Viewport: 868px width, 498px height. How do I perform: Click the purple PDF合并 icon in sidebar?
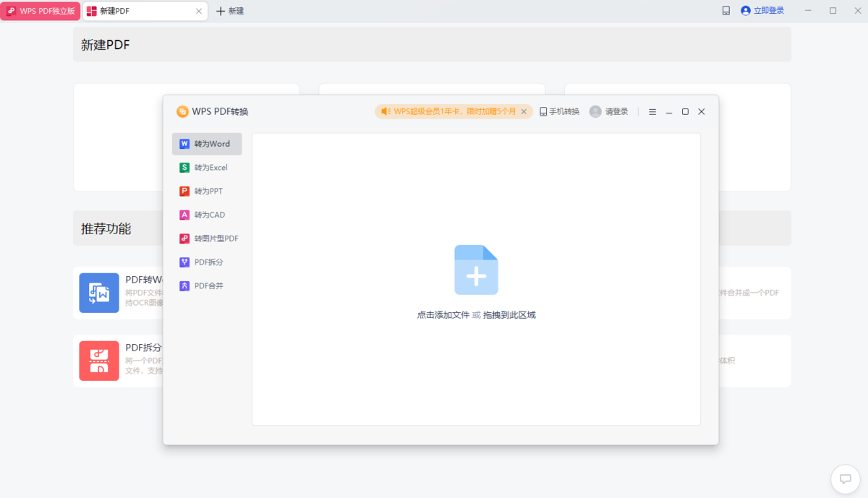(184, 286)
